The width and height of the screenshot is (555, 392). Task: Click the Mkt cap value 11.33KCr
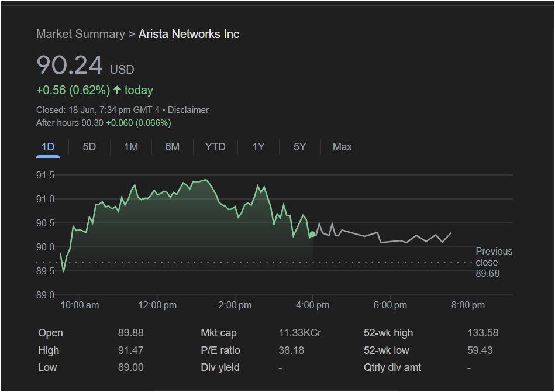(300, 333)
